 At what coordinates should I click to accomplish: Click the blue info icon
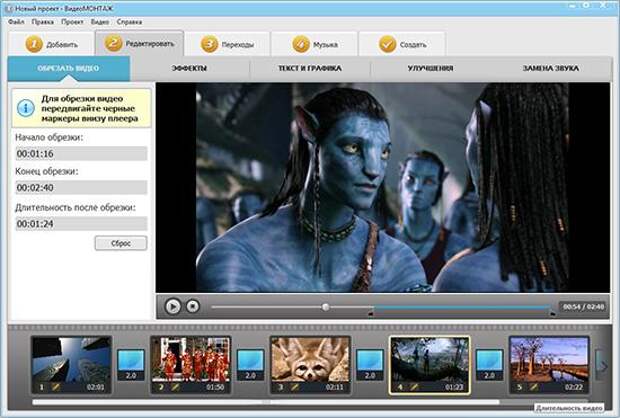pyautogui.click(x=26, y=108)
